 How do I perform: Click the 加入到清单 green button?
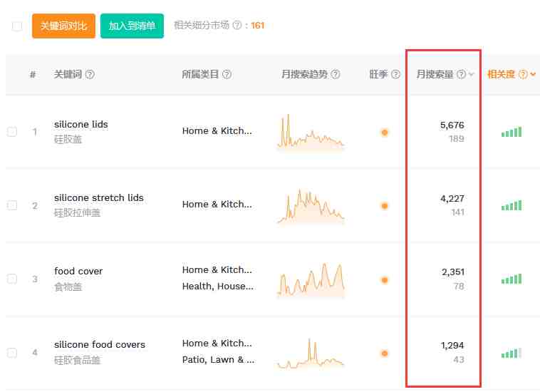coord(132,26)
